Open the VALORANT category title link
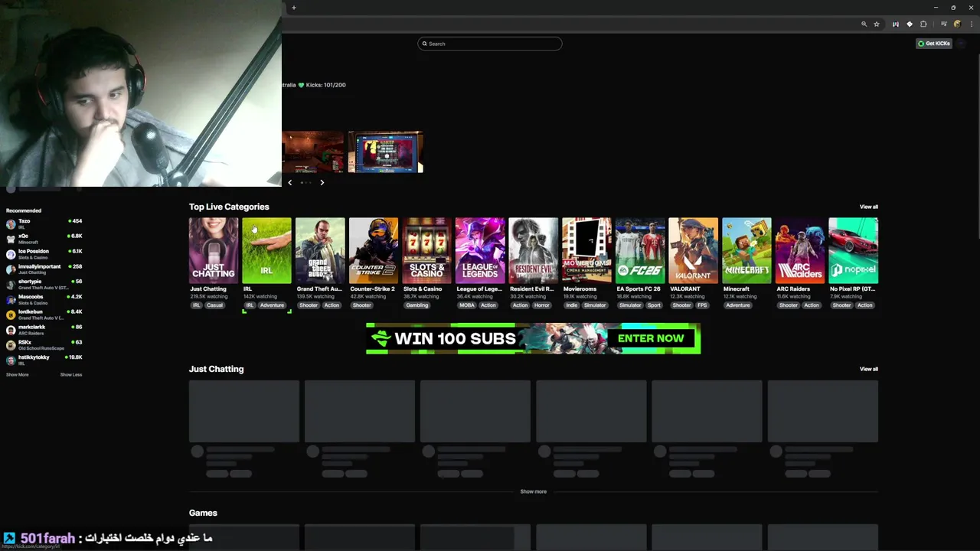 tap(685, 289)
